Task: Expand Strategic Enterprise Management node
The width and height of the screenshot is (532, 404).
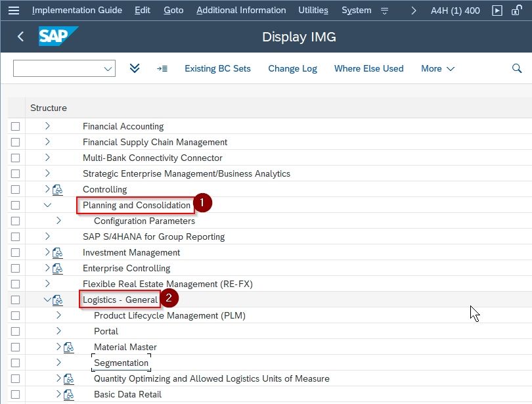Action: [x=47, y=173]
